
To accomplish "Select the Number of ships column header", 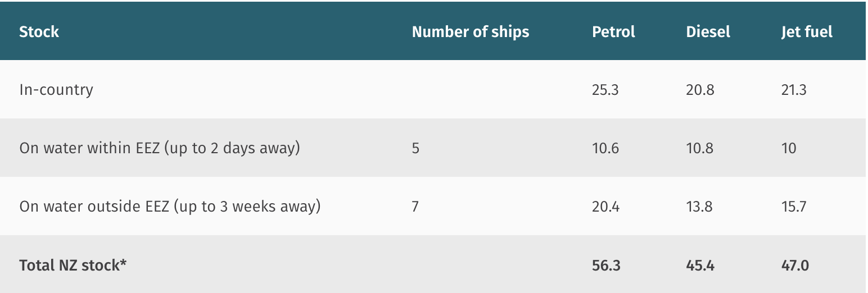I will click(471, 32).
